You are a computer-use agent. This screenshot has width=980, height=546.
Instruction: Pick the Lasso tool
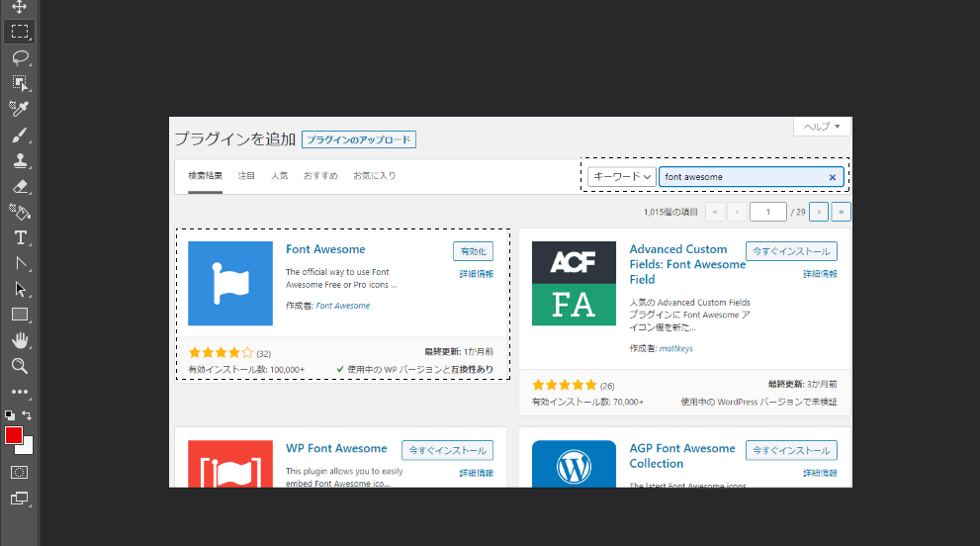point(19,57)
